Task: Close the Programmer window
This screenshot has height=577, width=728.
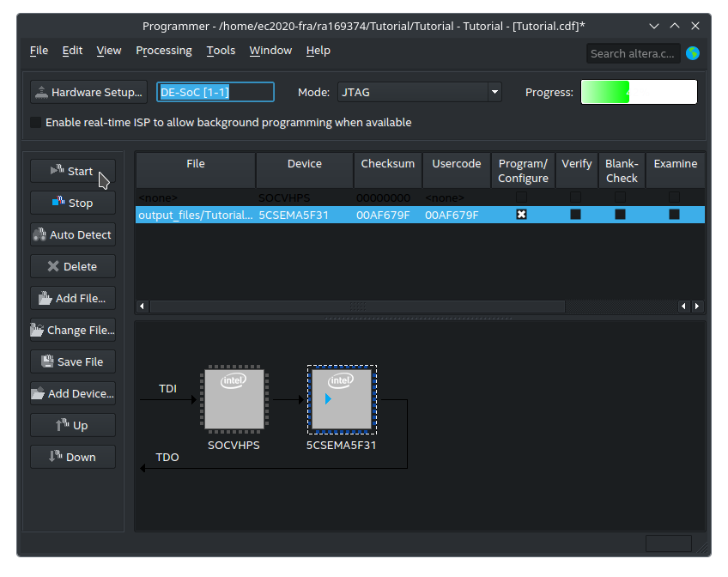Action: tap(695, 26)
